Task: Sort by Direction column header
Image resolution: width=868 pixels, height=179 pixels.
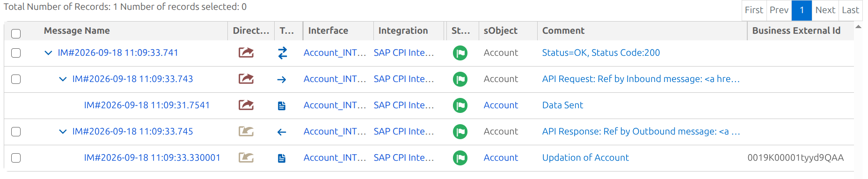Action: [x=251, y=30]
